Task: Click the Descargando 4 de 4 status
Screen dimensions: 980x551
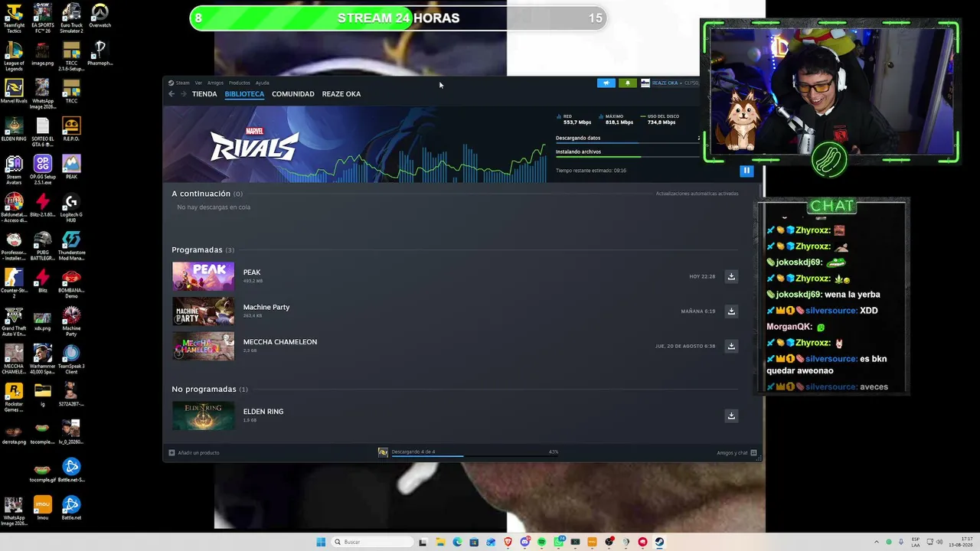Action: pyautogui.click(x=413, y=452)
